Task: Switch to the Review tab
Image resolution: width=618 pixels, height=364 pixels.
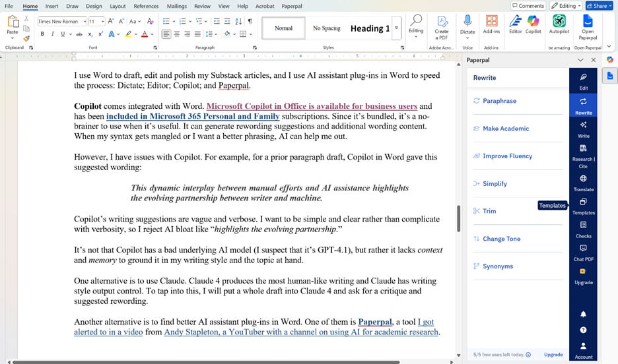Action: pos(202,6)
